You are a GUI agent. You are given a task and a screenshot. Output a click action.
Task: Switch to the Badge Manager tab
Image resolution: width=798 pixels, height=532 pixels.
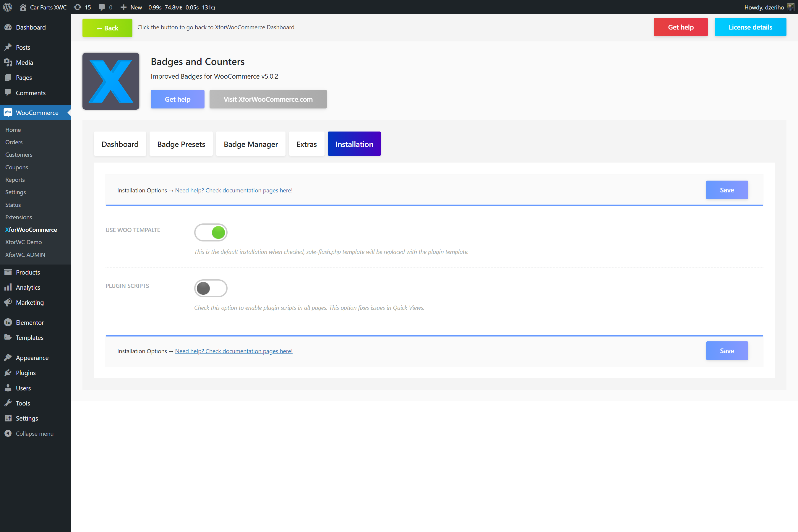point(250,144)
